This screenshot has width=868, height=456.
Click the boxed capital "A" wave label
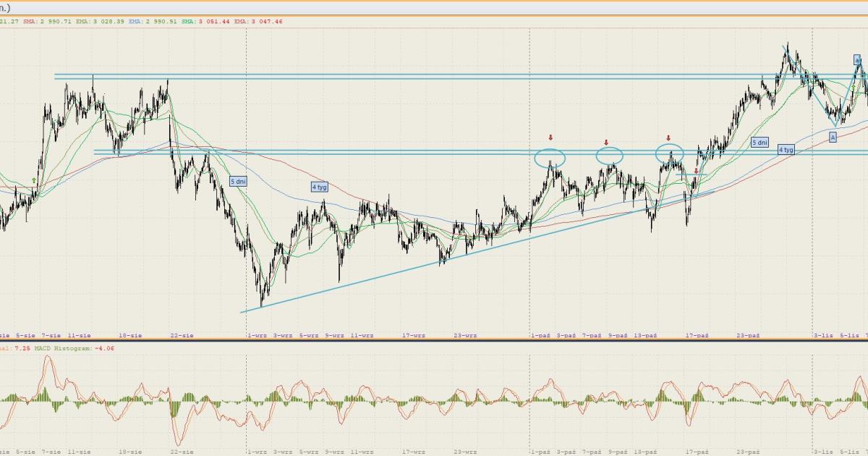[833, 137]
